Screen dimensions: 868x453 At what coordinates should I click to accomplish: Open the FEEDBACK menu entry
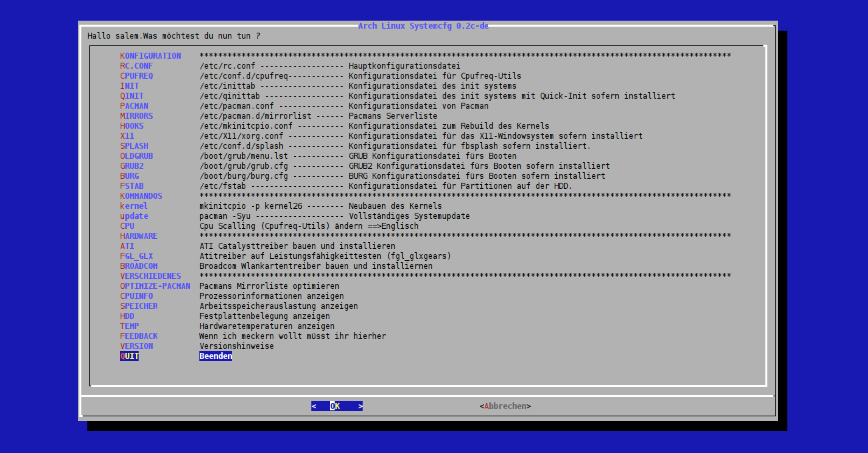[139, 336]
